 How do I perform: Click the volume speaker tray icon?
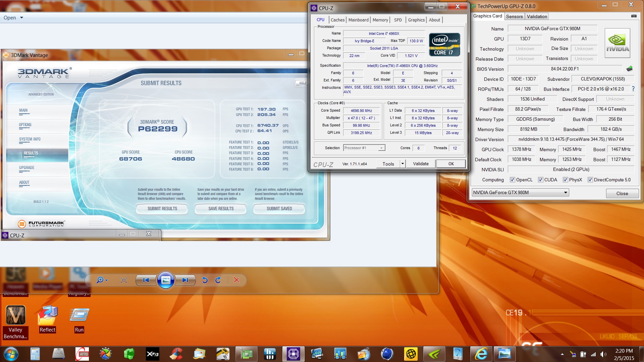[603, 354]
